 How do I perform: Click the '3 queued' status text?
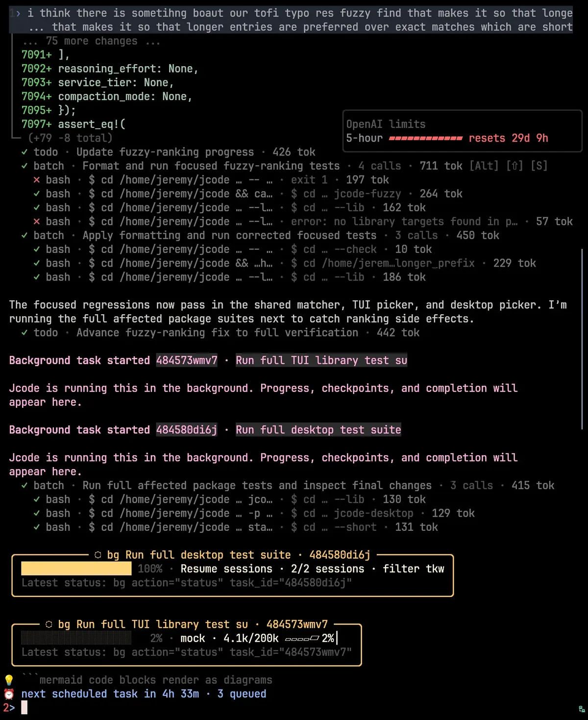[242, 694]
